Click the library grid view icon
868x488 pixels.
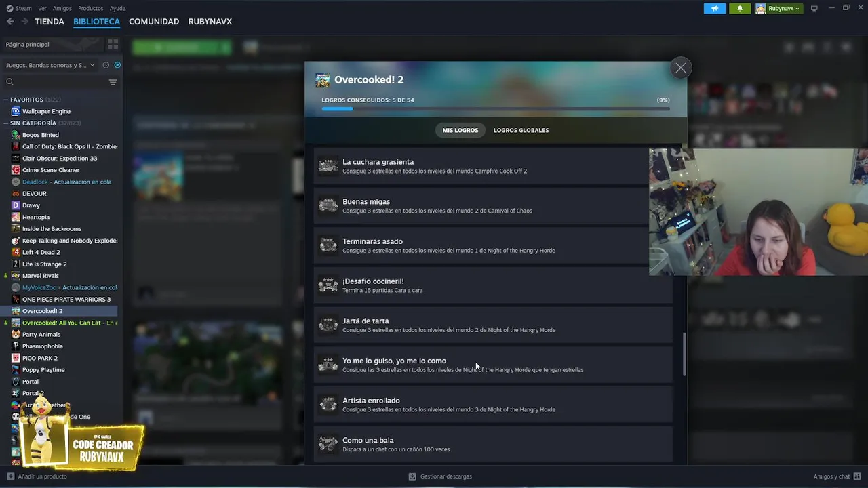click(113, 44)
